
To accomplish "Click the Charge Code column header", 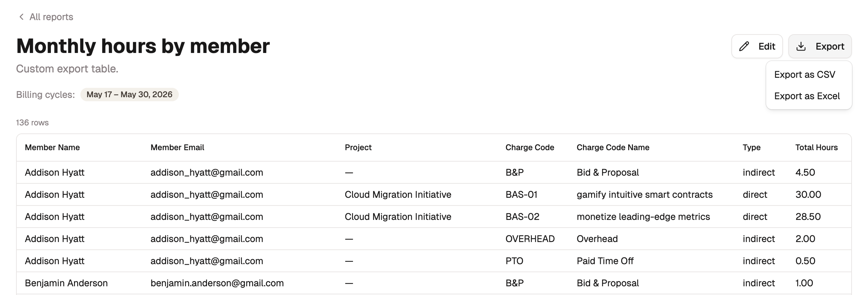I will (530, 147).
